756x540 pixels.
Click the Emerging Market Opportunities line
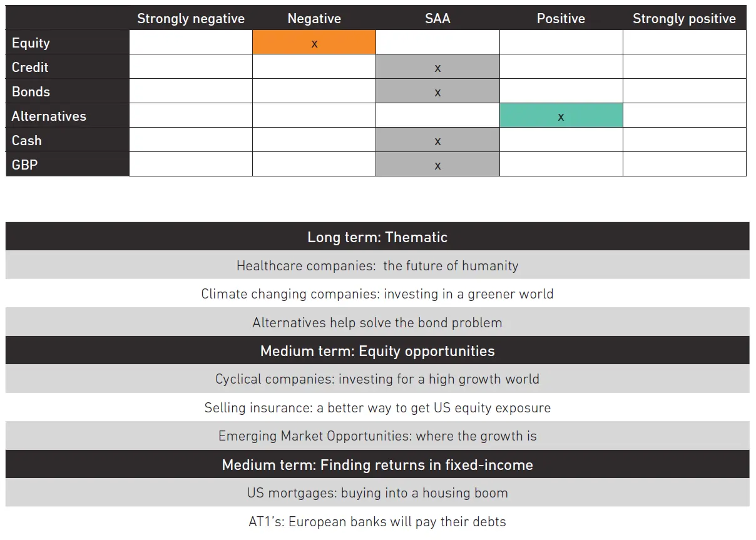click(377, 436)
